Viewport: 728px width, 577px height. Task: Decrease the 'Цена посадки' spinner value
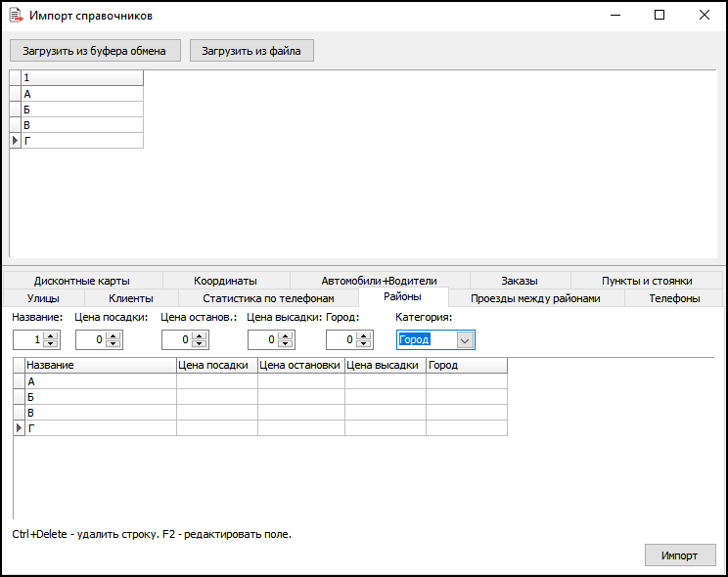tap(114, 344)
